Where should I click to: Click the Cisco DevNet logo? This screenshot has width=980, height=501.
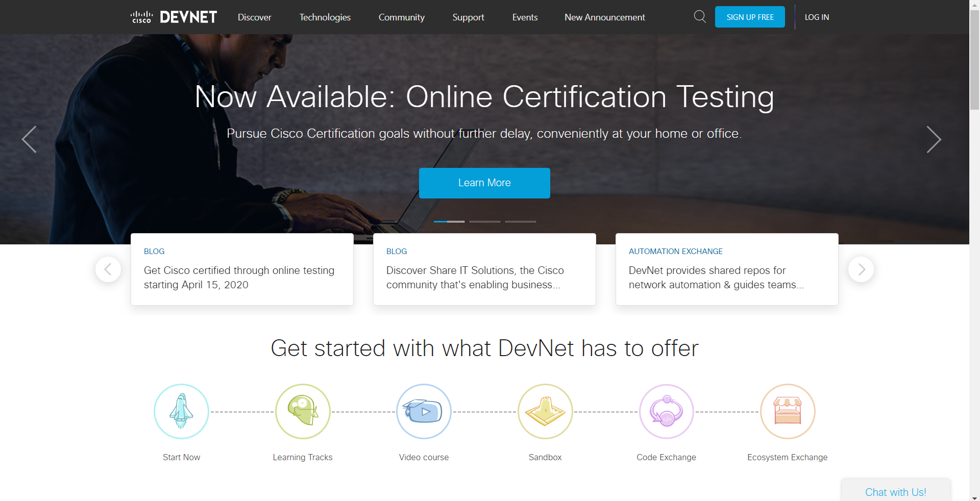click(x=173, y=16)
